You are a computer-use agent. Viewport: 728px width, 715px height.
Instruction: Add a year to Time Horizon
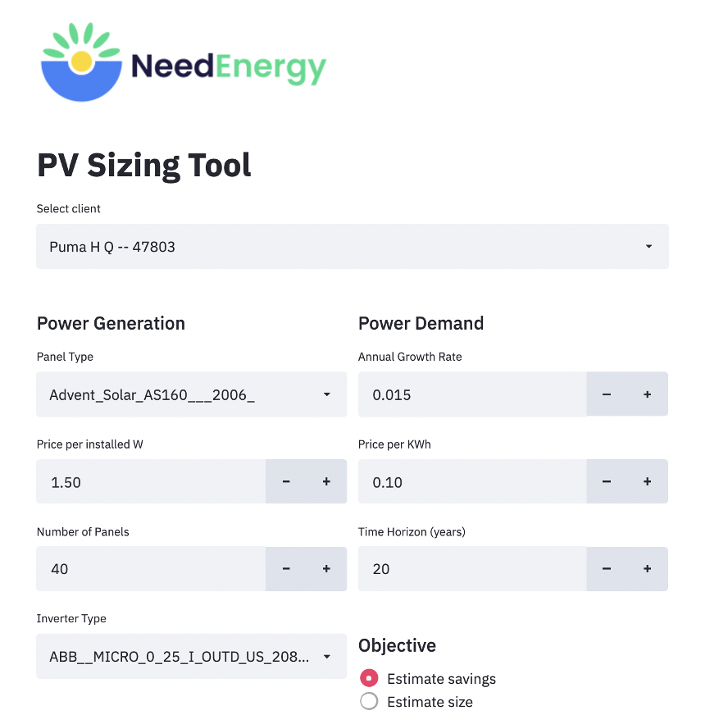point(647,569)
